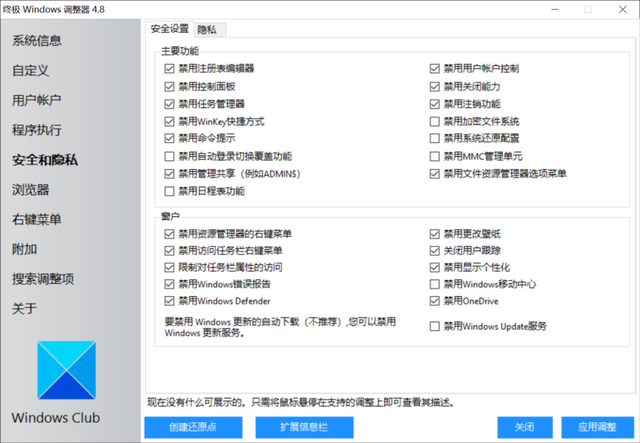This screenshot has height=443, width=640.
Task: Check 禁用MMC管理单元
Action: (435, 156)
